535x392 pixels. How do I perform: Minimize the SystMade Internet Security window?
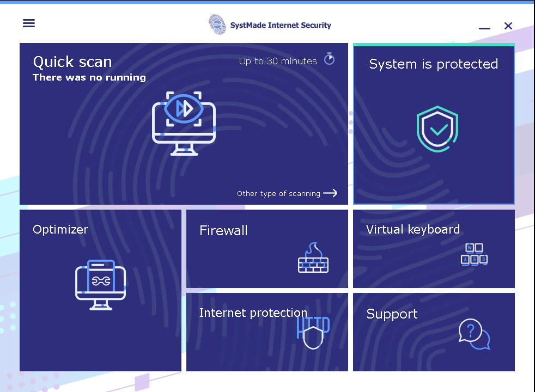[484, 27]
